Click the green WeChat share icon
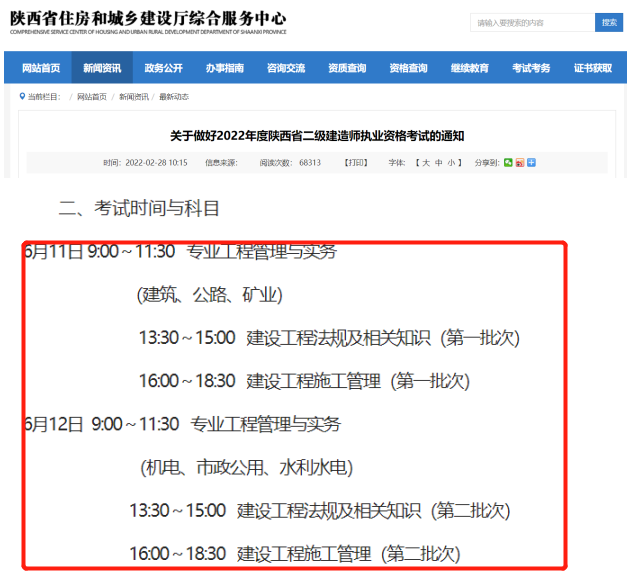The width and height of the screenshot is (639, 573). click(x=508, y=162)
